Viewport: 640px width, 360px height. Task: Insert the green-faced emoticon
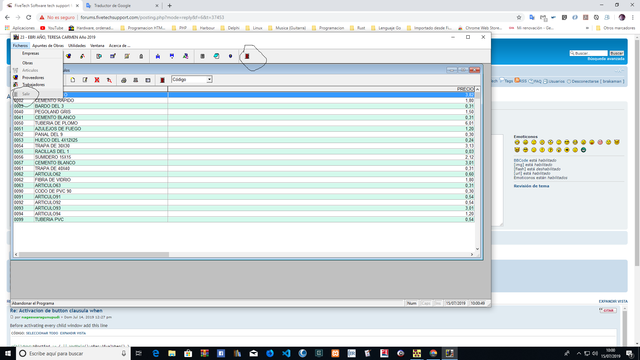pyautogui.click(x=583, y=150)
